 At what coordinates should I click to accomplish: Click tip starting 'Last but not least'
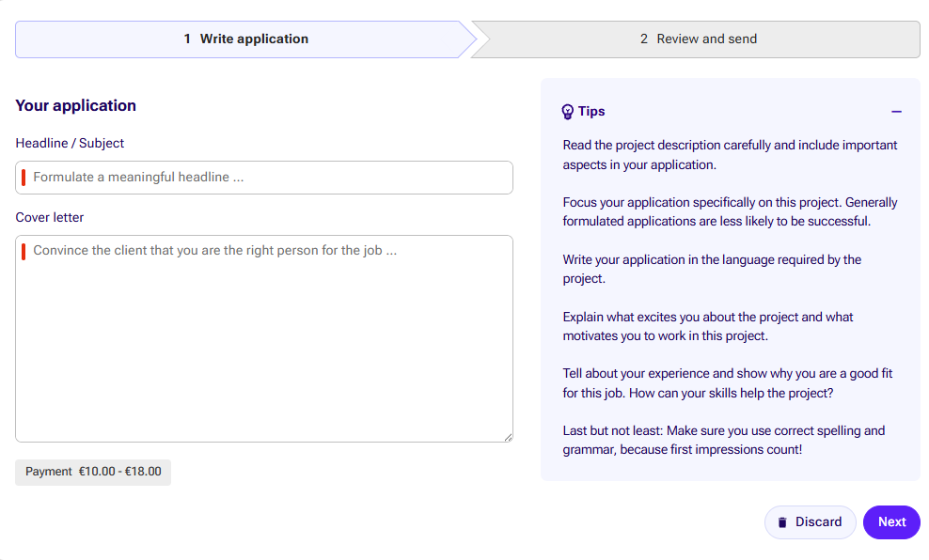pyautogui.click(x=724, y=440)
